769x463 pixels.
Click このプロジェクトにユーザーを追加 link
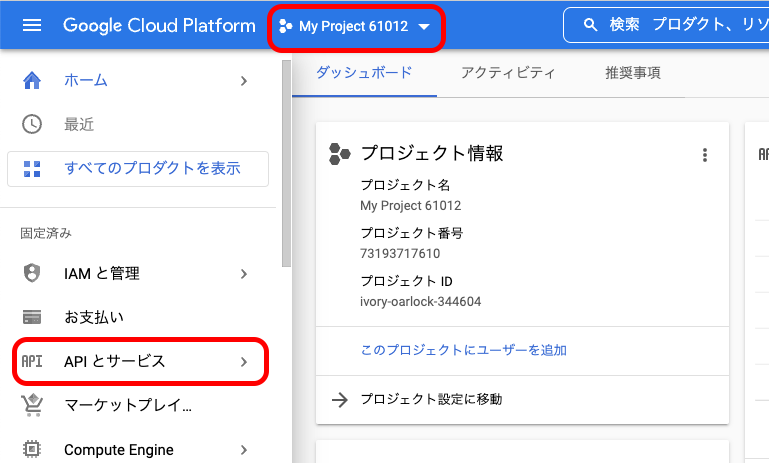coord(464,350)
